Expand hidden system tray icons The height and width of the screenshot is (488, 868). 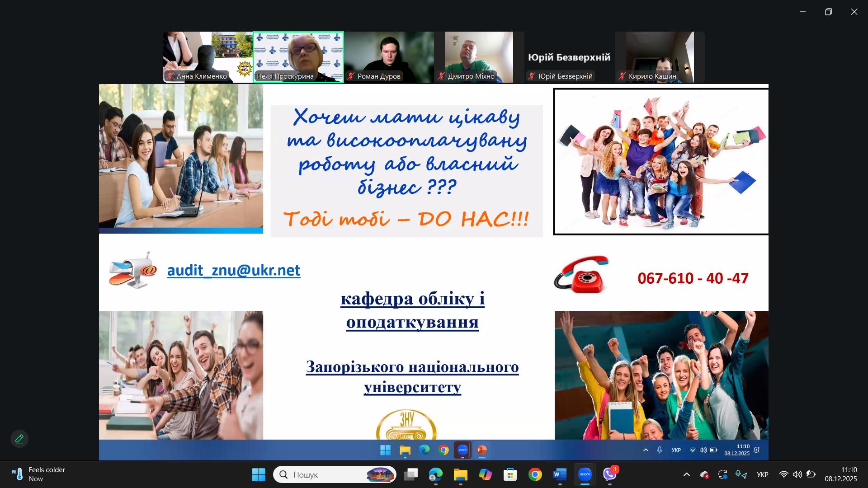[686, 474]
